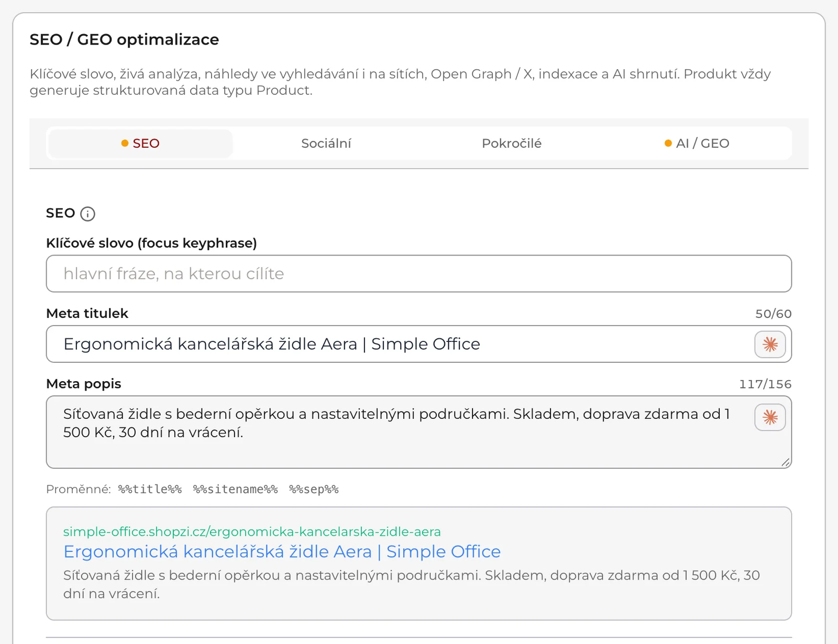
Task: Click the SEO info icon
Action: click(87, 214)
